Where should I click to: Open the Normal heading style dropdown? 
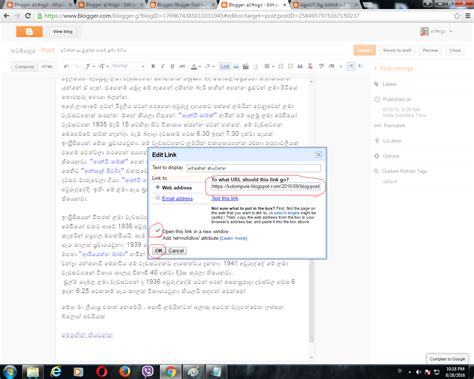128,66
